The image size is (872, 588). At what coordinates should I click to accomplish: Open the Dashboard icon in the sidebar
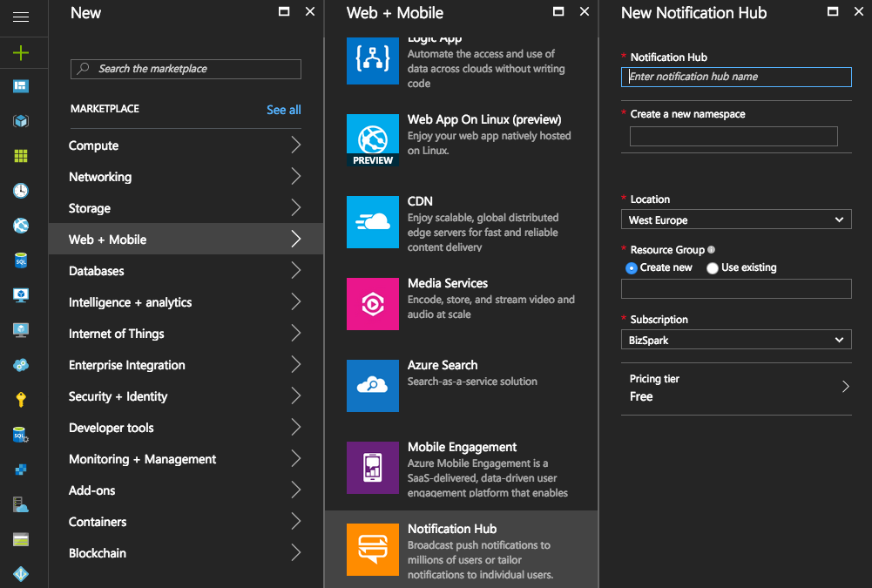tap(21, 86)
